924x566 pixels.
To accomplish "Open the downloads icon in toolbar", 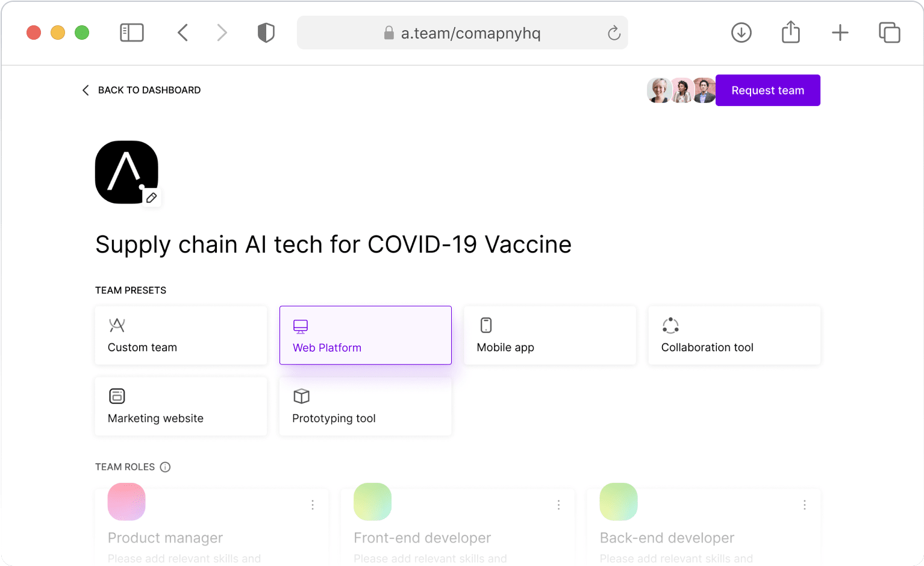I will point(741,33).
